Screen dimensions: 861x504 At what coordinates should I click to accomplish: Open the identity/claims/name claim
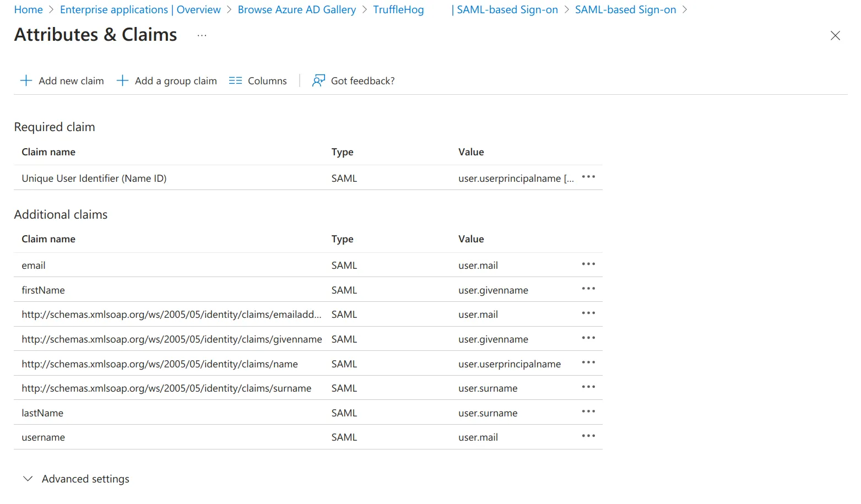tap(160, 364)
